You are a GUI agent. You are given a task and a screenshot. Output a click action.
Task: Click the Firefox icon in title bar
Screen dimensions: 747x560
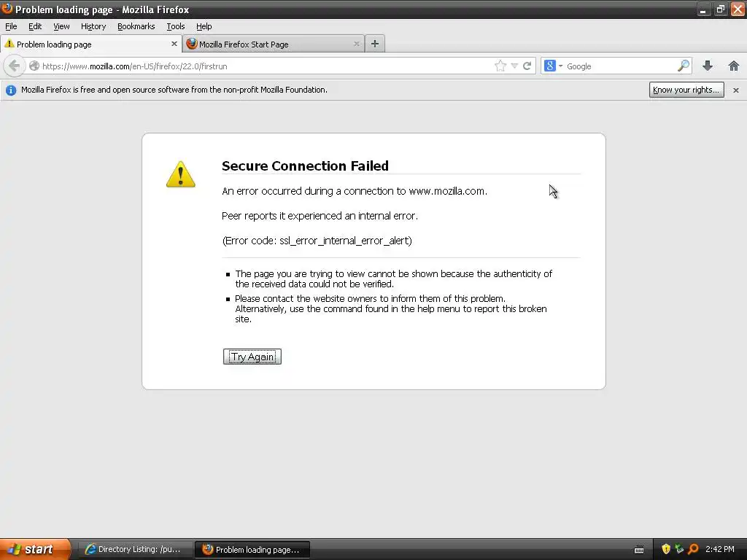[x=7, y=9]
